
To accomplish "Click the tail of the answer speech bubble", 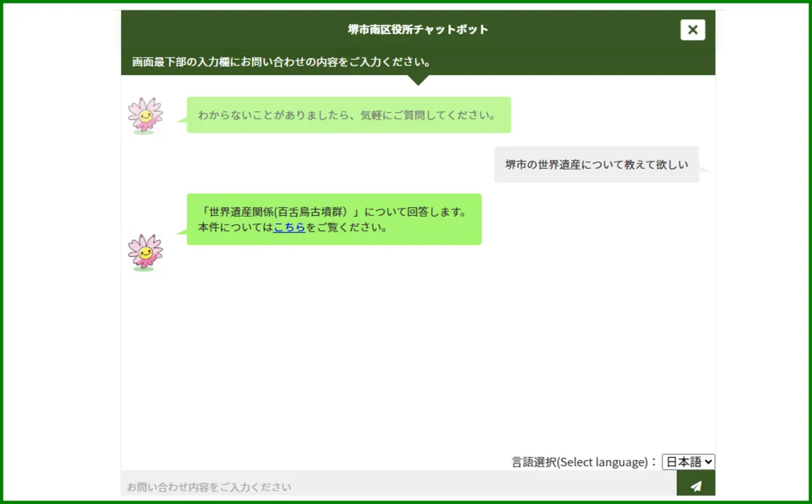I will click(181, 232).
